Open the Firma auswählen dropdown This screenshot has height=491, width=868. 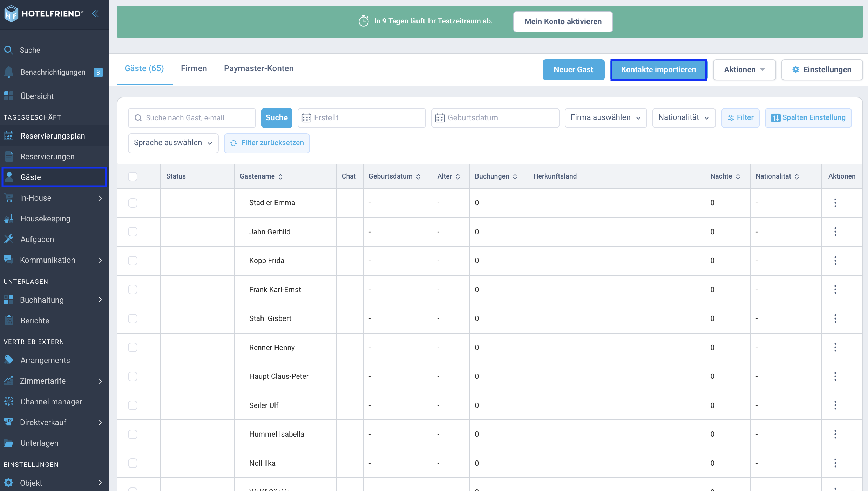pyautogui.click(x=605, y=118)
